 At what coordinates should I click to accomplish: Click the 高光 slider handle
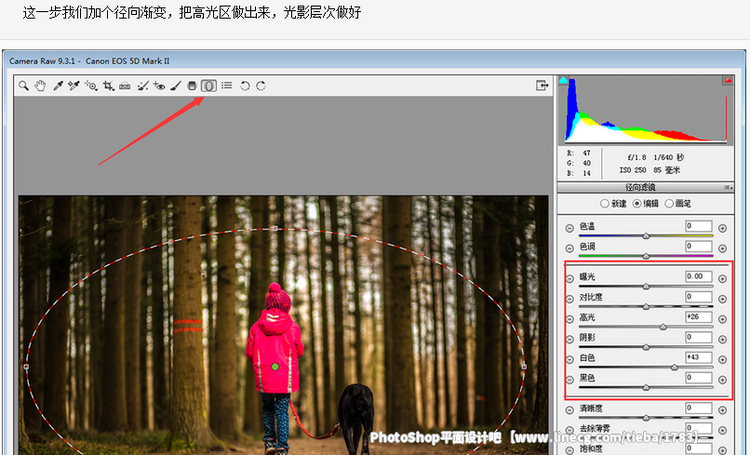pos(663,327)
